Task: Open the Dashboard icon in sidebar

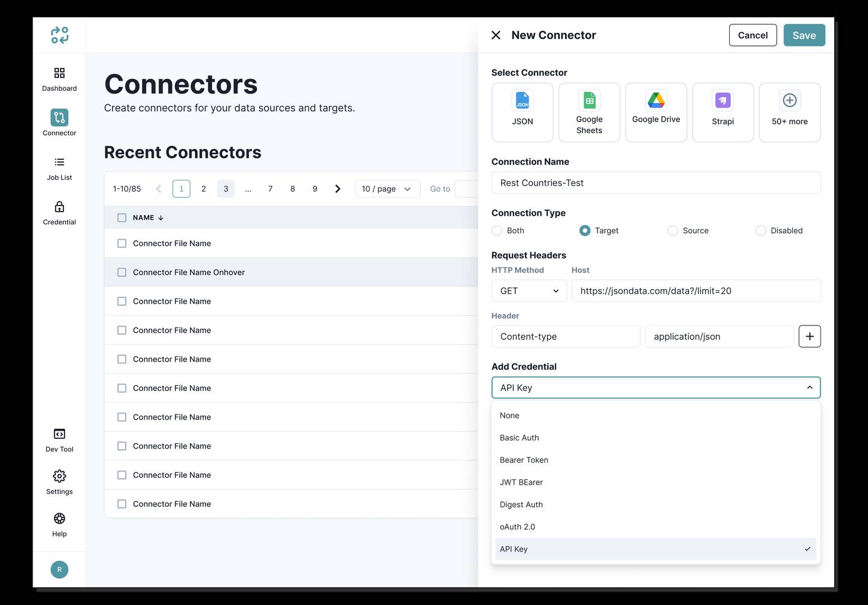Action: point(59,73)
